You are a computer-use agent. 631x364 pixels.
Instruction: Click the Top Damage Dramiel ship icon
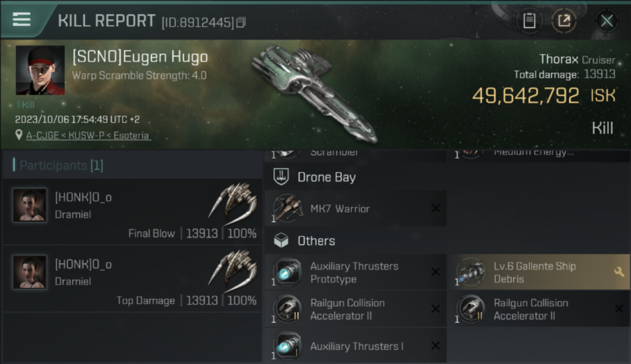[x=233, y=268]
